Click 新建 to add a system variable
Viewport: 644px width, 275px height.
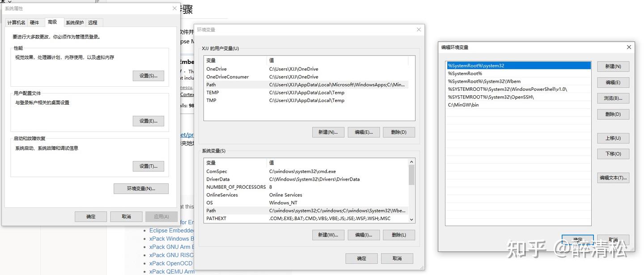(328, 235)
